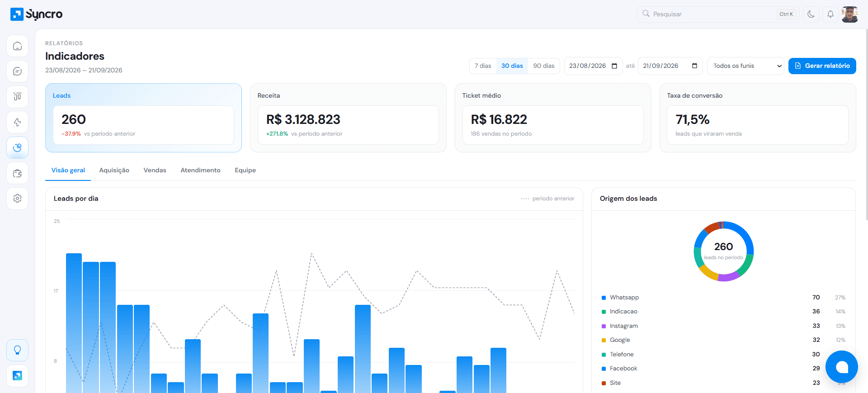Switch to the Visão geral tab
This screenshot has height=393, width=868.
68,170
